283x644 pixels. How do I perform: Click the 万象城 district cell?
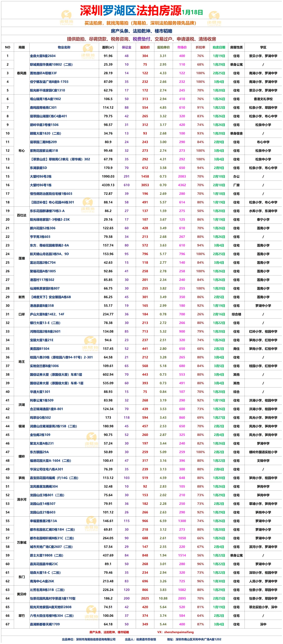click(22, 542)
